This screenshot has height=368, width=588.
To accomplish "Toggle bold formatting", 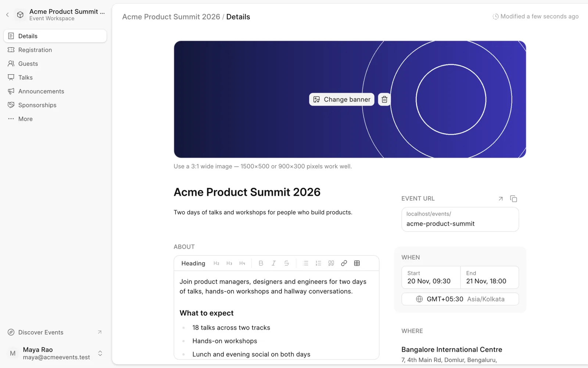I will coord(261,263).
